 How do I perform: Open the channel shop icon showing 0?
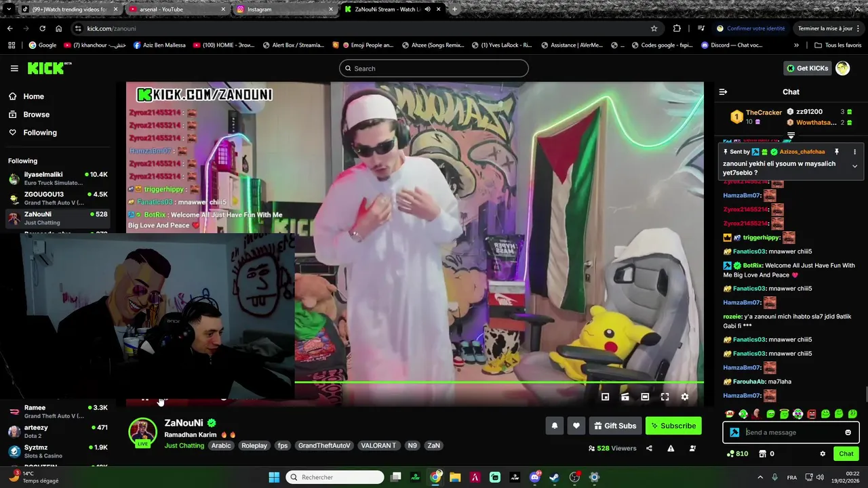[x=766, y=454]
